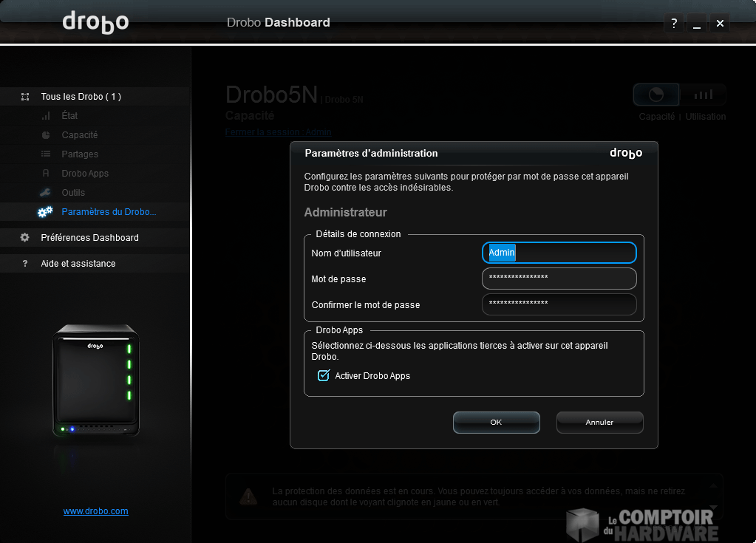Viewport: 756px width, 543px height.
Task: Select Partages in the sidebar menu
Action: click(x=80, y=154)
